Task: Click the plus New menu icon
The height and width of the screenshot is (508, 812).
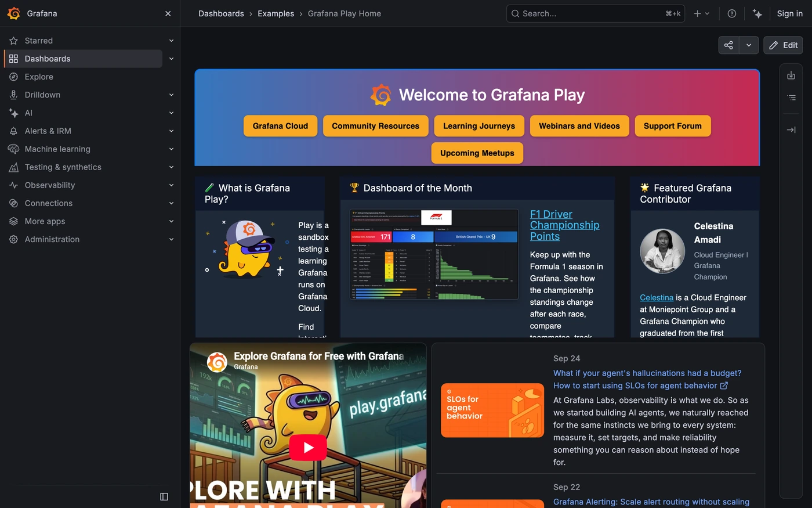Action: pyautogui.click(x=701, y=13)
